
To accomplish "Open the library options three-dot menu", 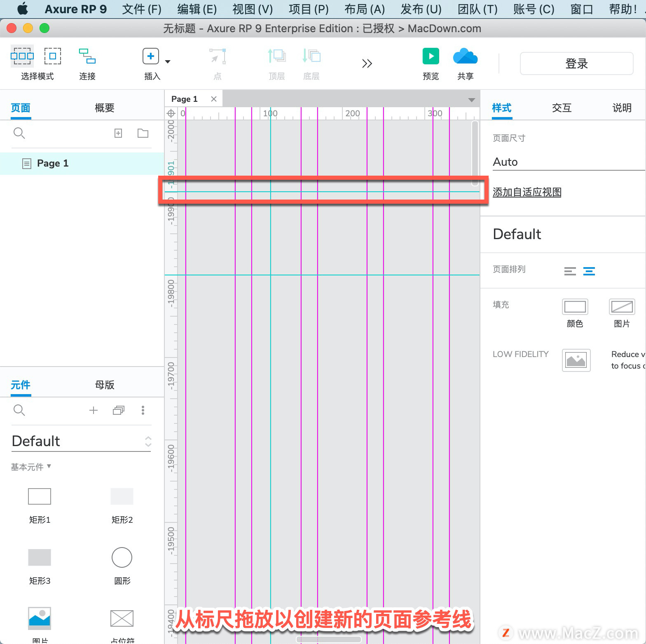I will (x=143, y=410).
